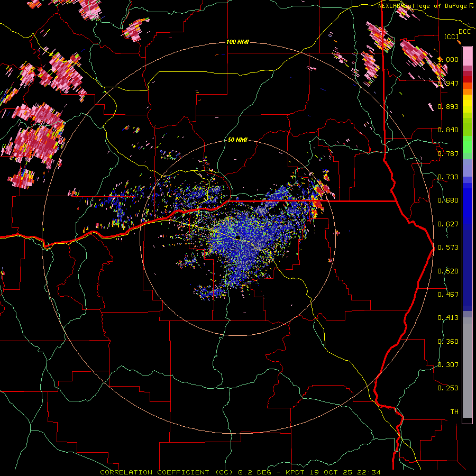Select the 1.000 value on the color scale

tap(448, 60)
